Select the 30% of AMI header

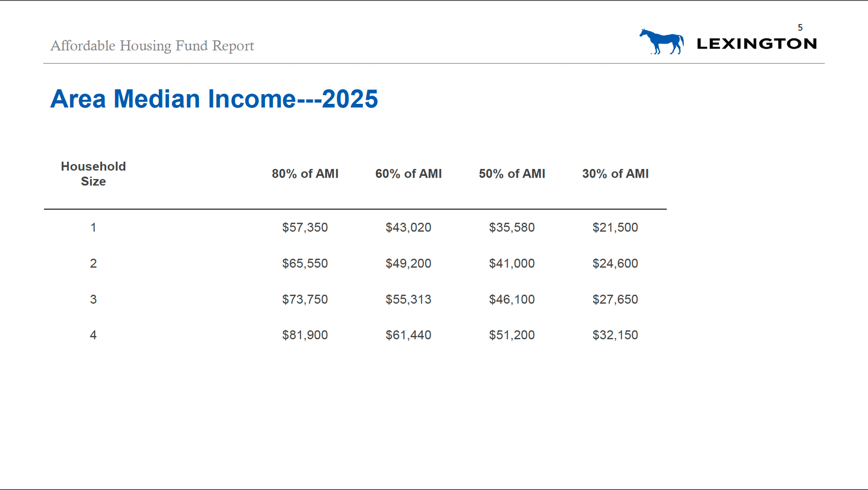tap(615, 174)
